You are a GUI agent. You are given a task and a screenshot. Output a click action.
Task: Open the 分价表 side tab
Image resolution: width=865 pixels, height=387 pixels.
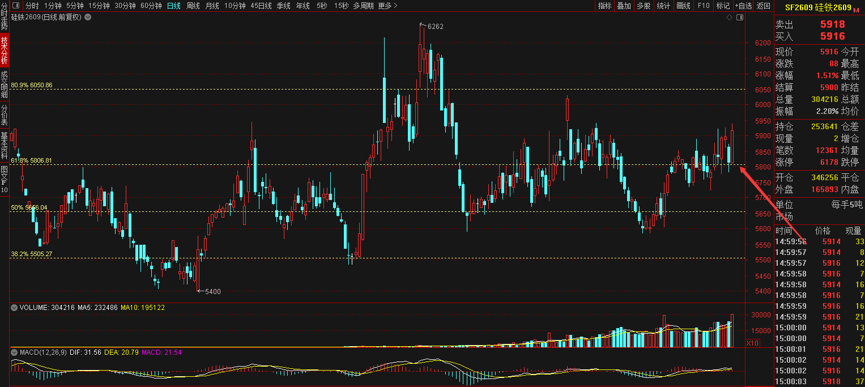[4, 115]
